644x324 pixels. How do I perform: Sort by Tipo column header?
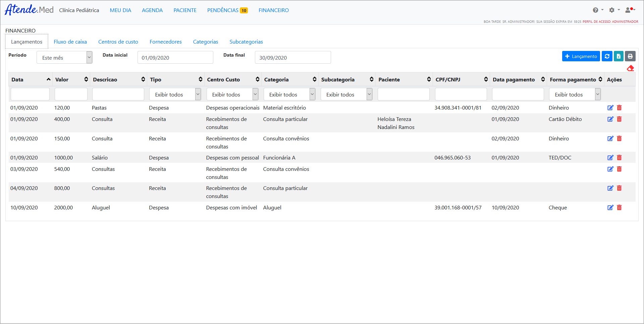click(176, 79)
